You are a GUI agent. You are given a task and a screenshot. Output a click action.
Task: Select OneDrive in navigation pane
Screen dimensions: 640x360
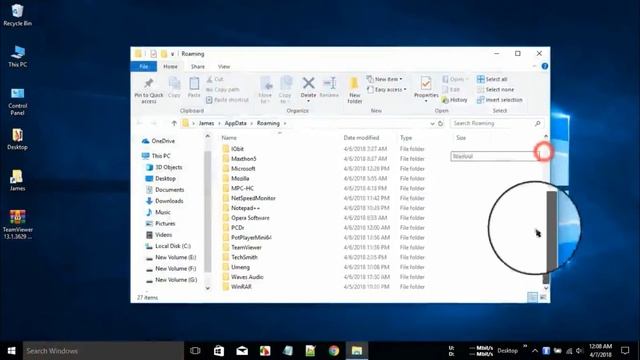(x=158, y=141)
